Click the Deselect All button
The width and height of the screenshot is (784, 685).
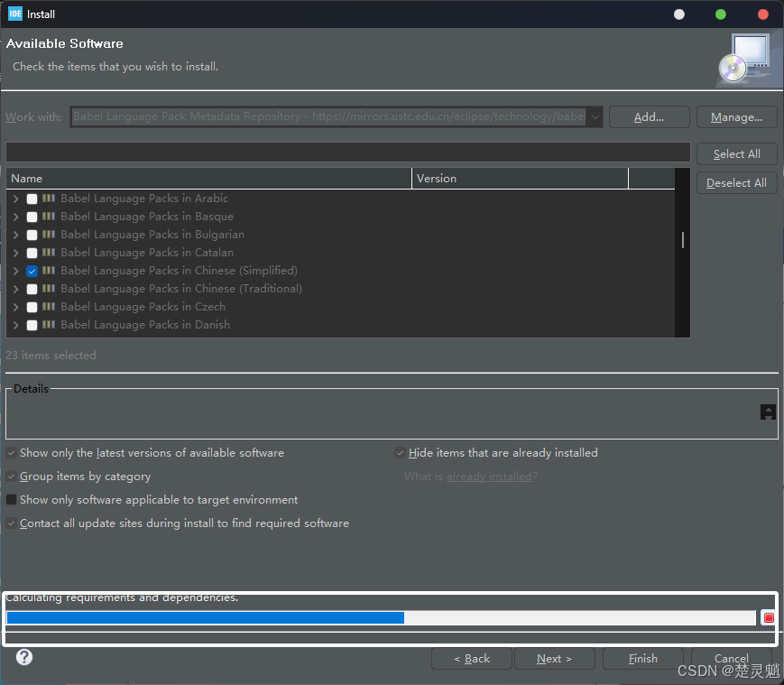pyautogui.click(x=736, y=183)
